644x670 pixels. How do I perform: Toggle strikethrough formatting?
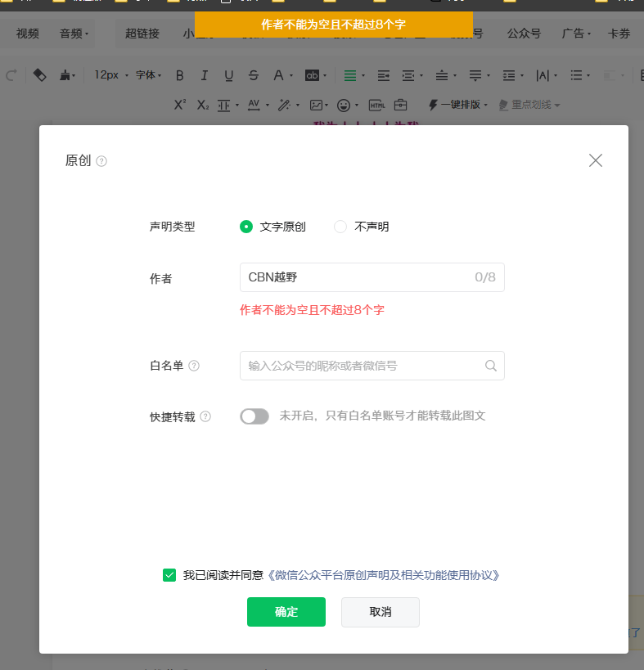254,75
